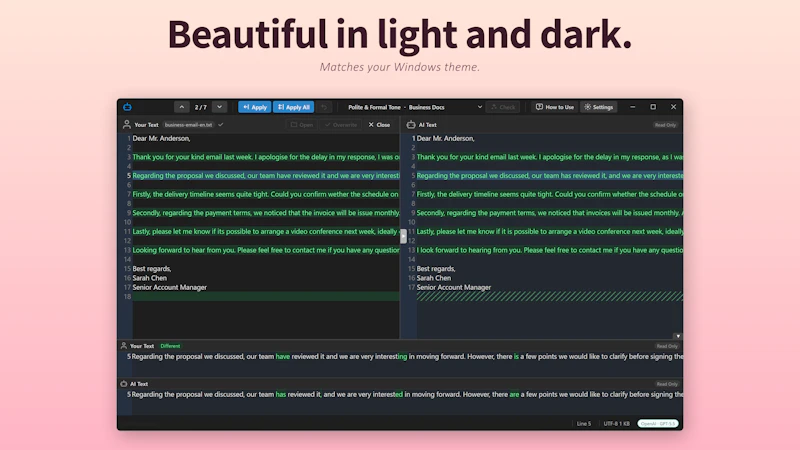Click Read Only badge in AI Text header
The image size is (800, 450).
[665, 125]
